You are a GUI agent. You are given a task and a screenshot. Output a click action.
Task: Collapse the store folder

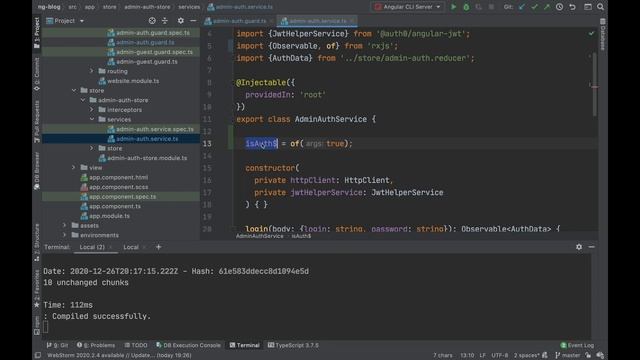point(74,90)
